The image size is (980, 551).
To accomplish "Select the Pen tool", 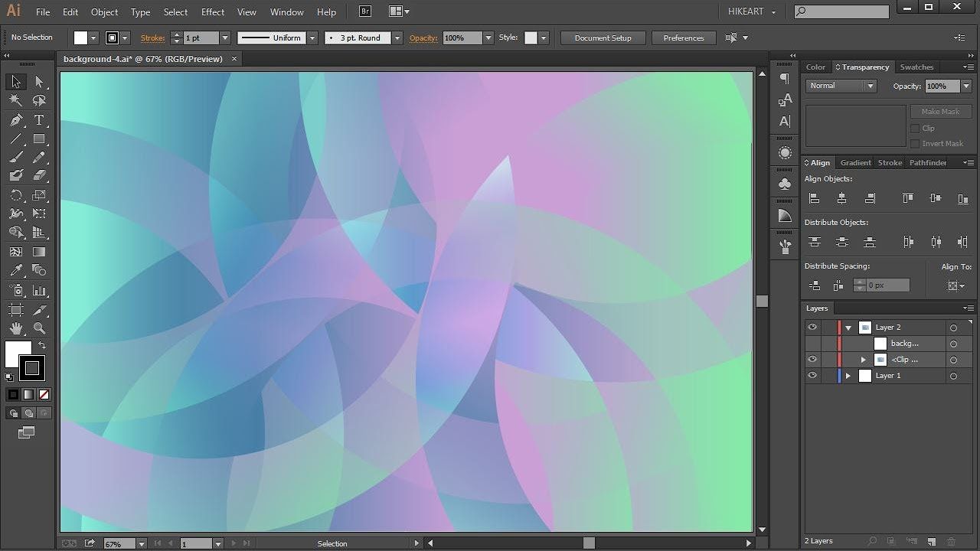I will [16, 120].
